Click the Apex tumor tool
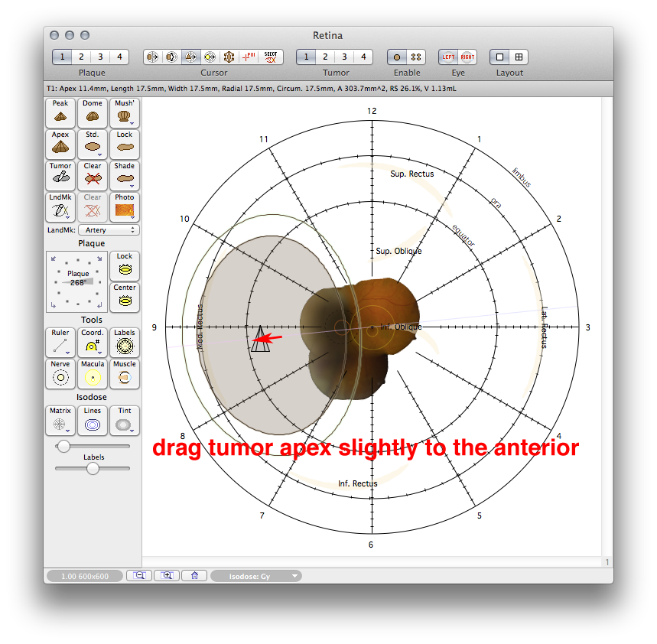657x644 pixels. [x=60, y=144]
